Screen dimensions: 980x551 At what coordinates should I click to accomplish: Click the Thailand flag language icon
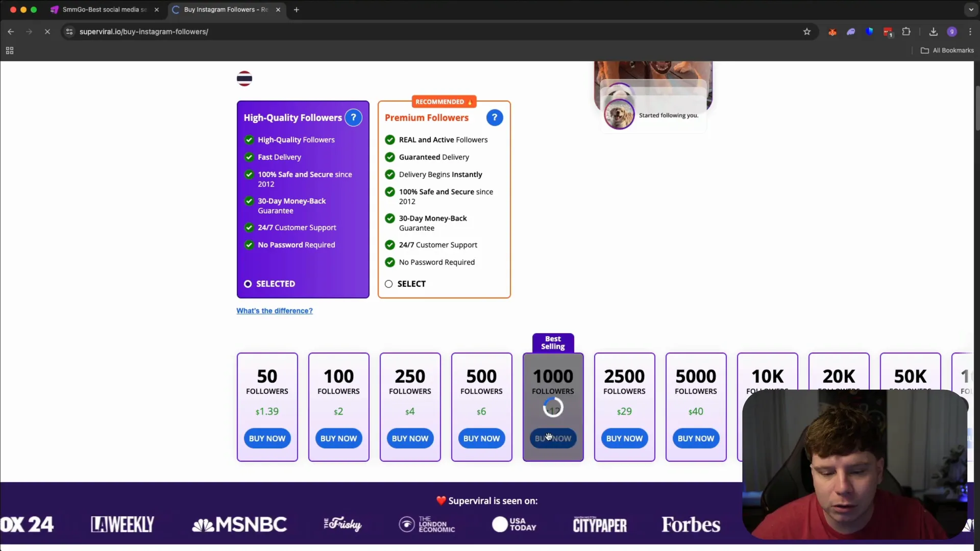coord(244,79)
